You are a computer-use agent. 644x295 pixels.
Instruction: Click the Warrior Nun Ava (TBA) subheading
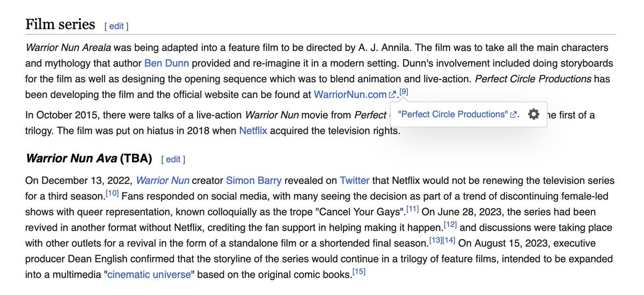click(x=89, y=159)
